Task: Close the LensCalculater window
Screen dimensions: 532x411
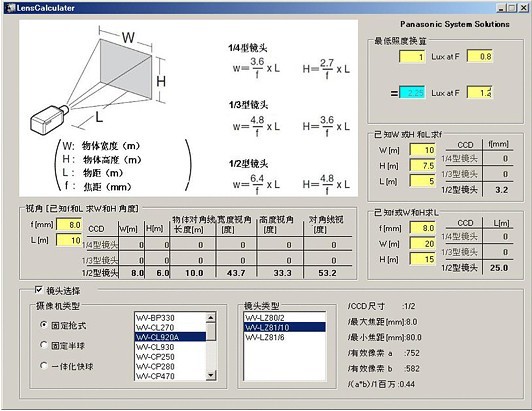Action: click(x=524, y=8)
